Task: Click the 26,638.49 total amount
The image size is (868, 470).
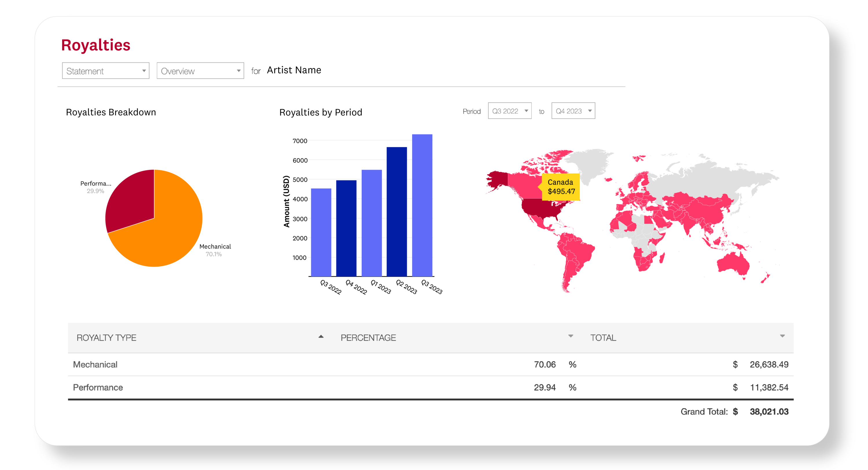Action: coord(769,364)
